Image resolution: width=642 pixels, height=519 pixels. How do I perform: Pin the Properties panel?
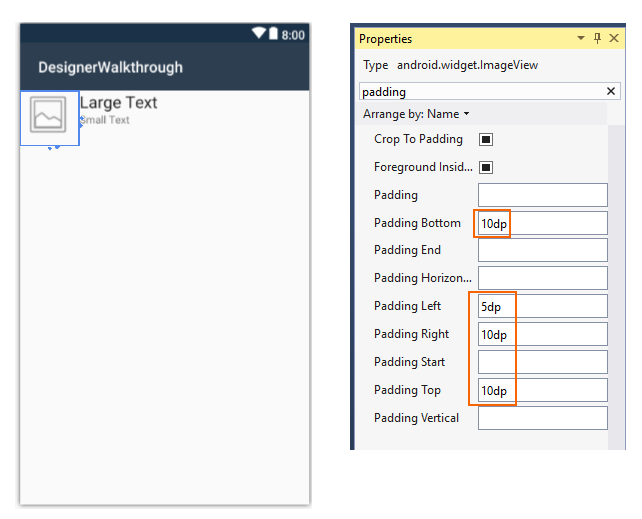(598, 39)
